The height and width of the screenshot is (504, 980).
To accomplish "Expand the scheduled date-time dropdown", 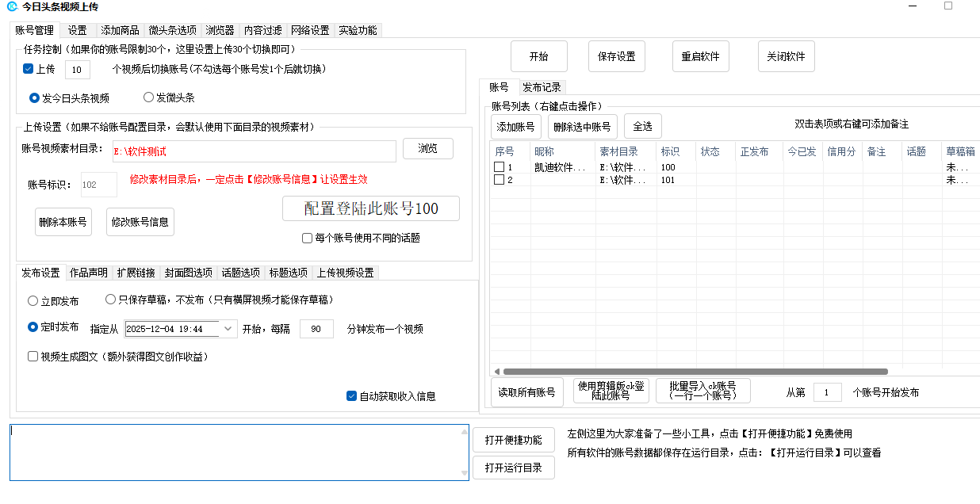I will [228, 329].
